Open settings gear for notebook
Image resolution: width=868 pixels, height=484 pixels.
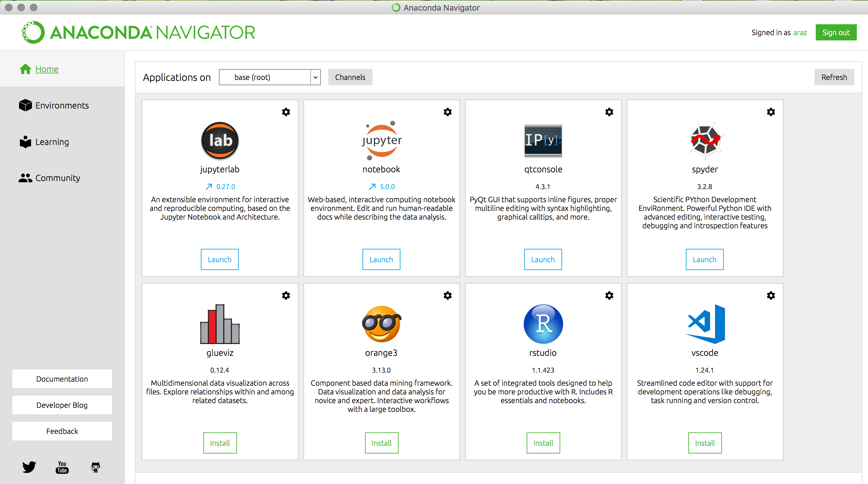coord(447,112)
